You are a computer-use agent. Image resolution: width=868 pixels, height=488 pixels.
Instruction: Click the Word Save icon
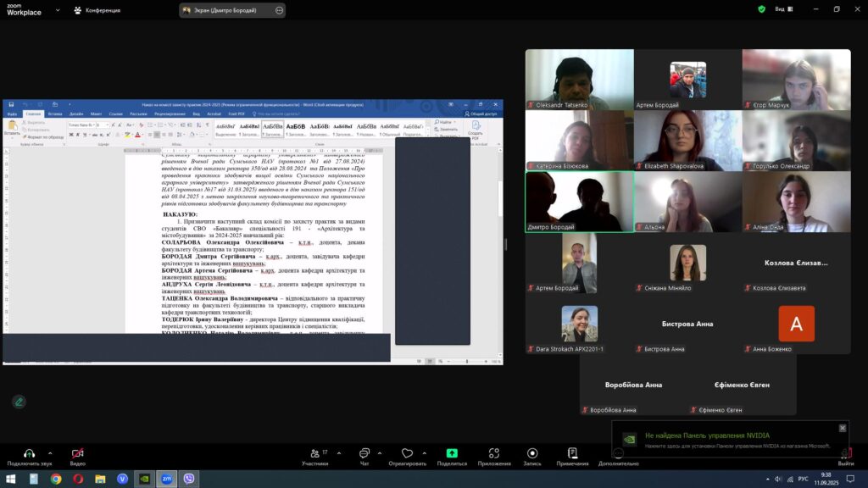click(x=11, y=104)
